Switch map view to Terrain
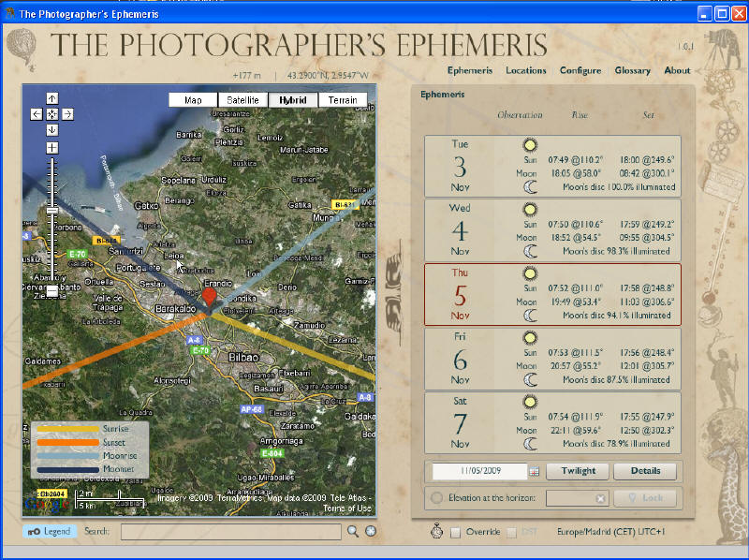This screenshot has width=749, height=560. tap(343, 100)
